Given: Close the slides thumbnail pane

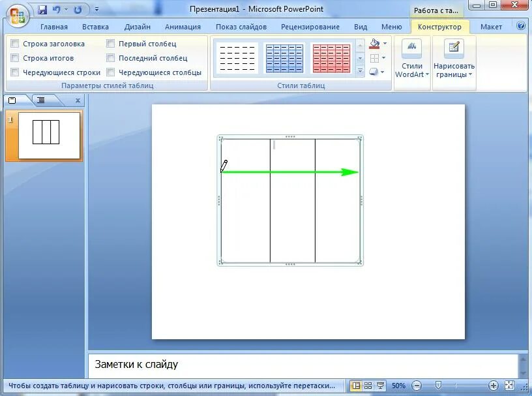Looking at the screenshot, I should [x=78, y=100].
